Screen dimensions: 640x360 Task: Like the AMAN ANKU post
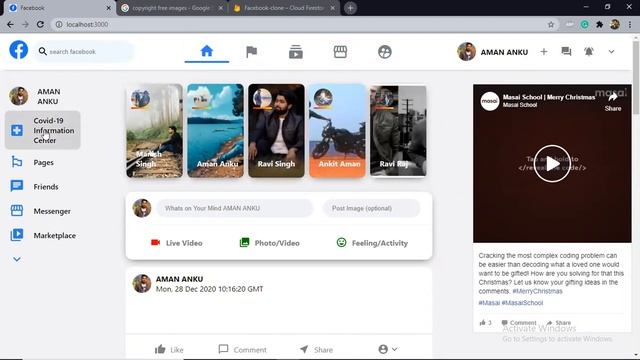(x=169, y=349)
